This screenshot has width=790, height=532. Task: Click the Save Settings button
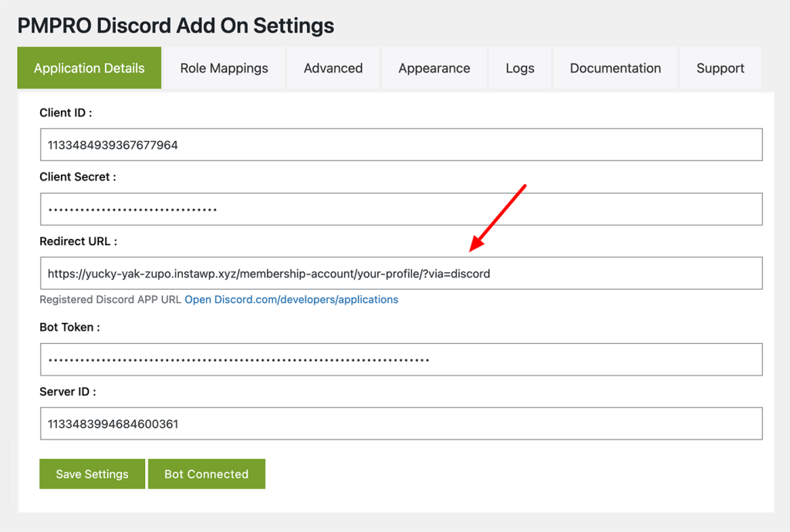(93, 473)
